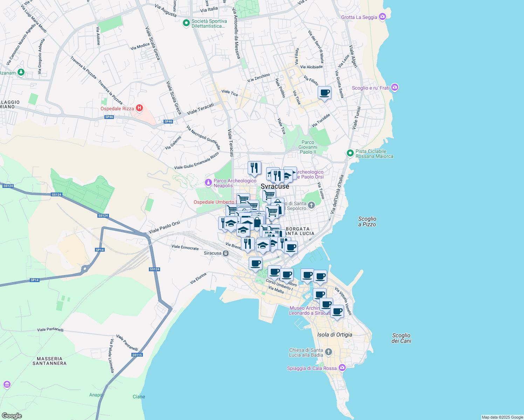Open the Syracuse city label
This screenshot has height=420, width=524.
point(275,186)
